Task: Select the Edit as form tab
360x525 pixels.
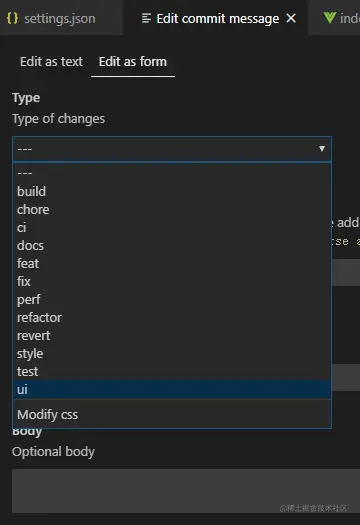Action: 133,62
